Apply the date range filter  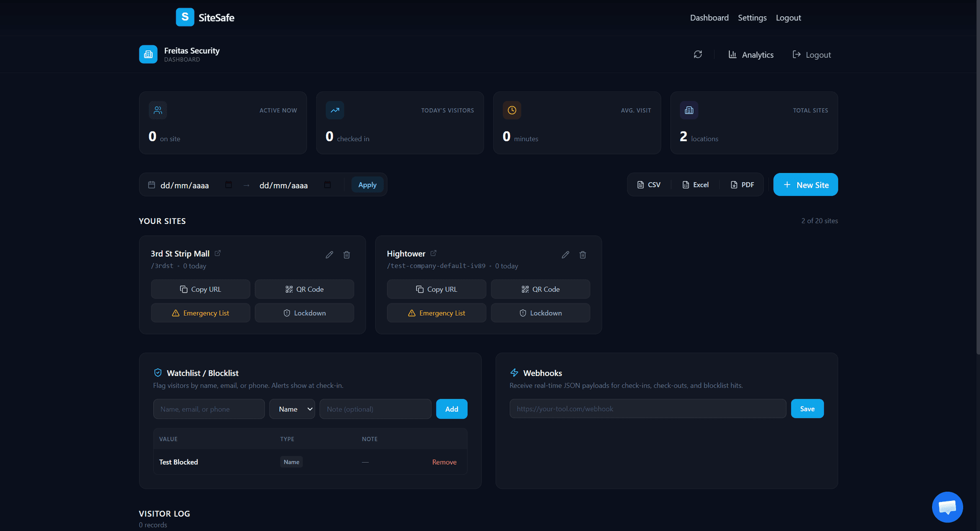367,185
